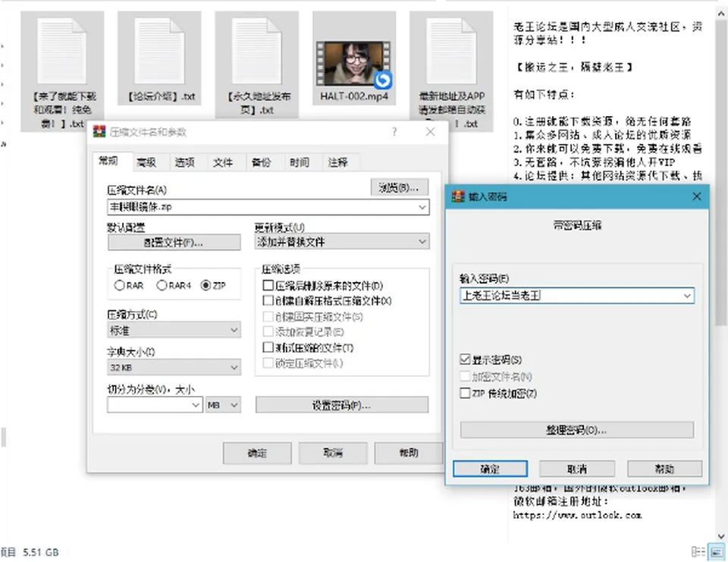Screen dimensions: 728x562
Task: Click the WinRAR icon in 输入密码 title bar
Action: coord(458,196)
